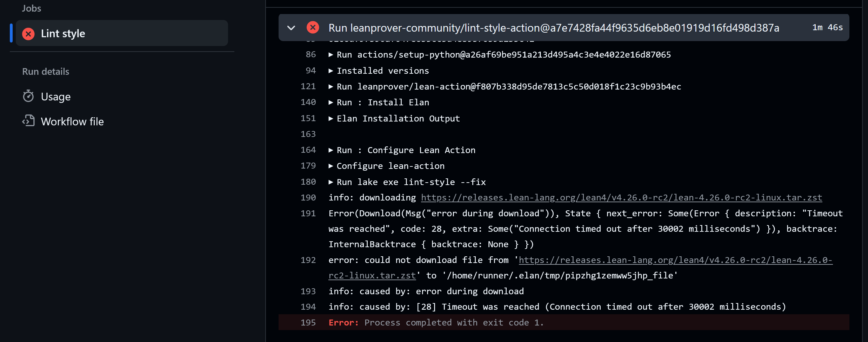Click the red failed icon beside Lint style

[28, 34]
